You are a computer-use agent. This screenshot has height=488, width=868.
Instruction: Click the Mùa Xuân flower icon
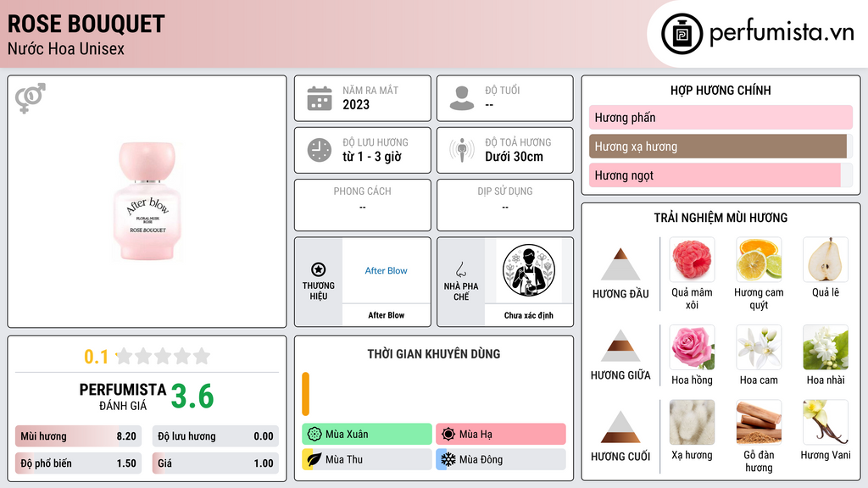coord(314,435)
